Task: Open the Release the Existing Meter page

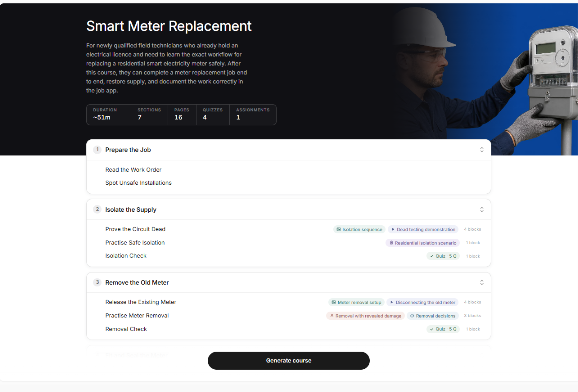Action: pos(141,302)
